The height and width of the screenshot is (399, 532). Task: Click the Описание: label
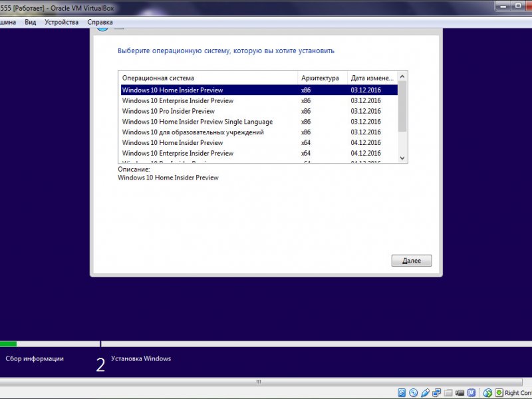coord(134,170)
